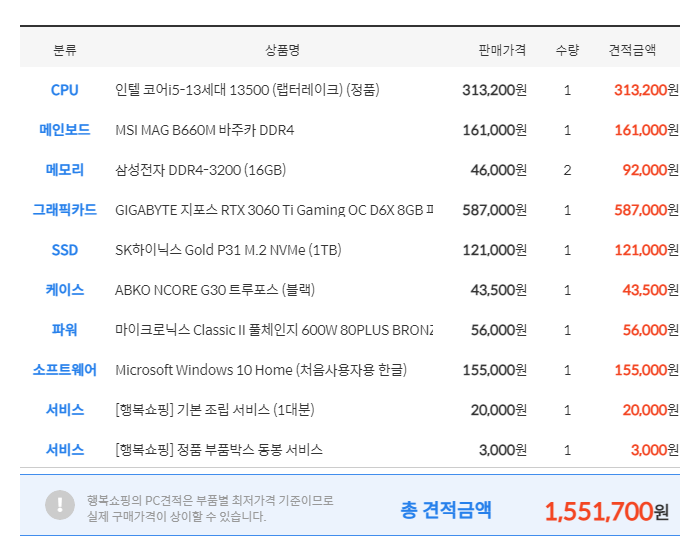This screenshot has width=700, height=556.
Task: Click the memory quantity value 2
Action: pos(567,170)
